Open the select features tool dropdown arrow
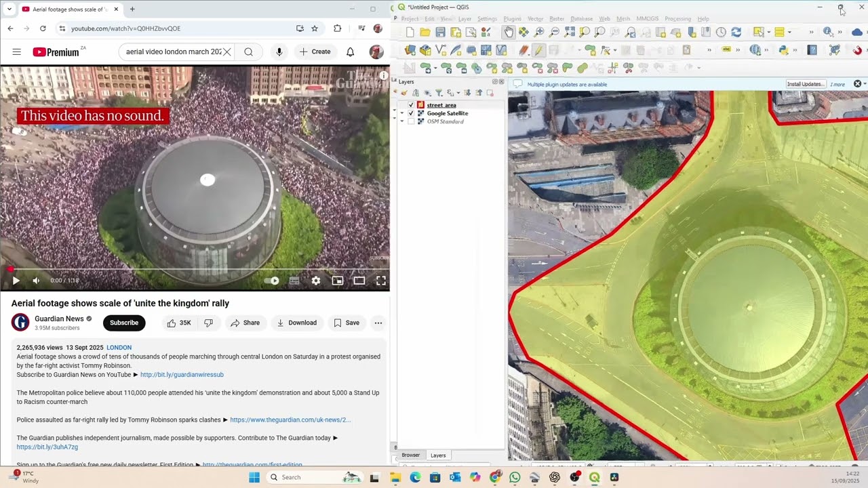The width and height of the screenshot is (868, 488). 768,32
